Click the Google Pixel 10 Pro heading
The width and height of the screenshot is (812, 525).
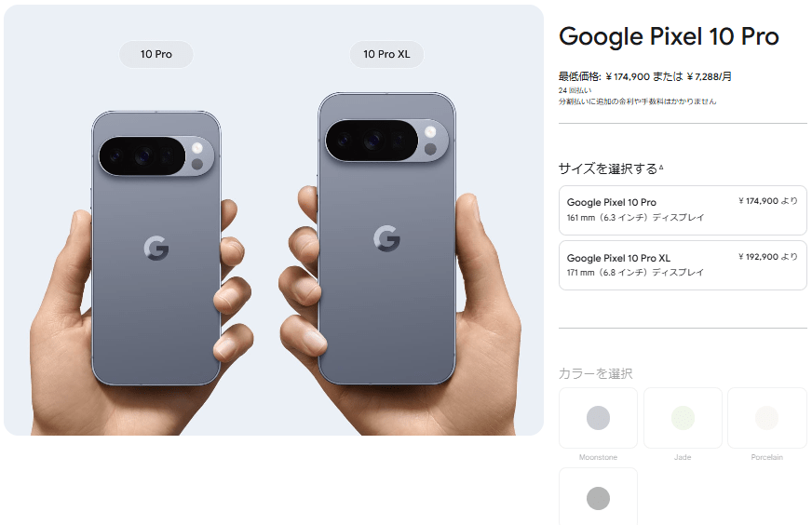click(669, 36)
